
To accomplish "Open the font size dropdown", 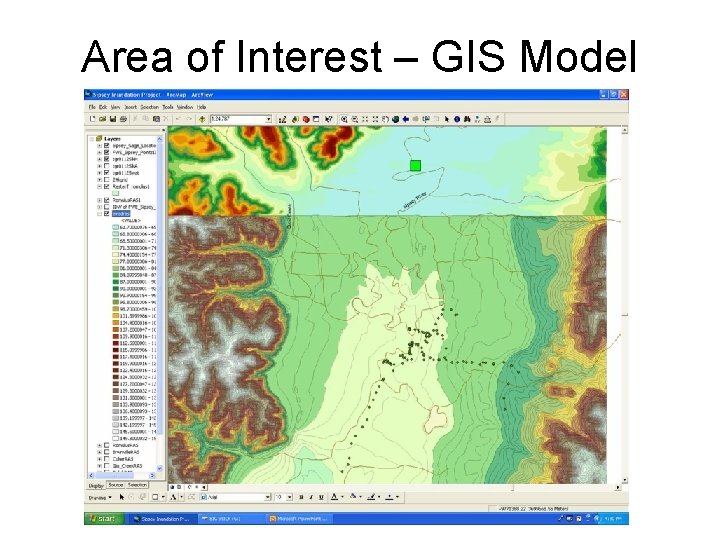I will 289,497.
